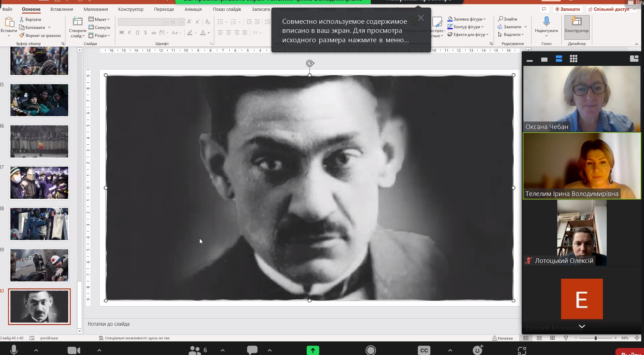Toggle the CC closed captions button
This screenshot has height=355, width=644.
[424, 350]
